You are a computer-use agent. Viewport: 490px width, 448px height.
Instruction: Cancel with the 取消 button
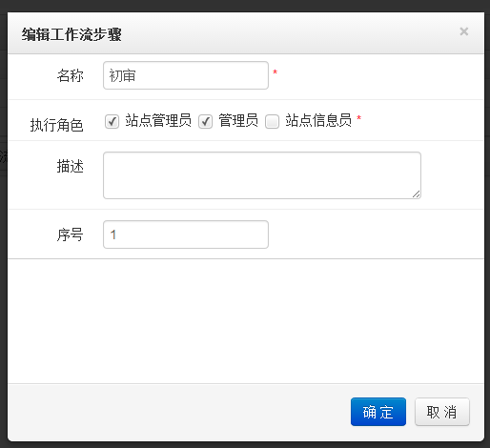pyautogui.click(x=442, y=412)
